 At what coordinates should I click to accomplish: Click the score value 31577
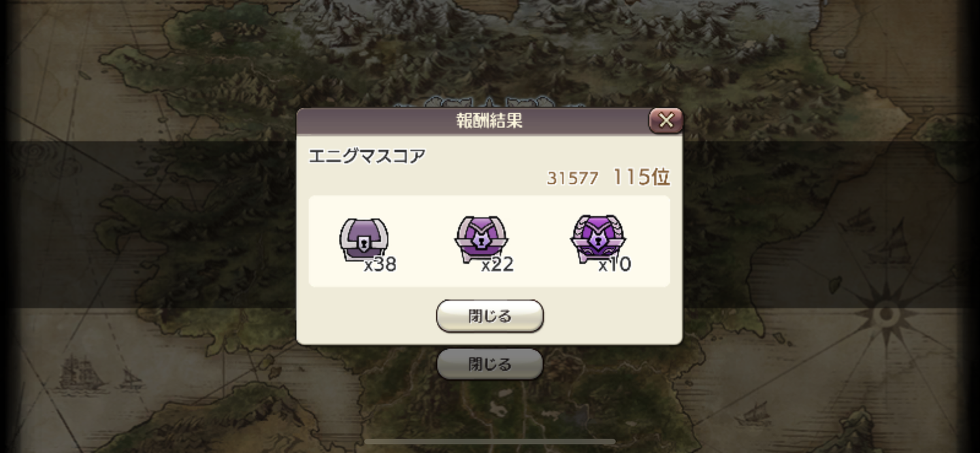(573, 178)
